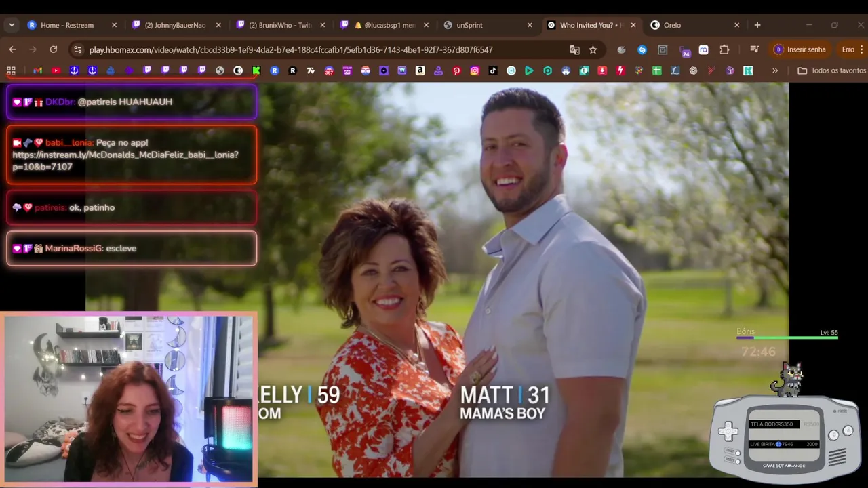Viewport: 868px width, 488px height.
Task: Open the Gmail bookmark
Action: [38, 70]
